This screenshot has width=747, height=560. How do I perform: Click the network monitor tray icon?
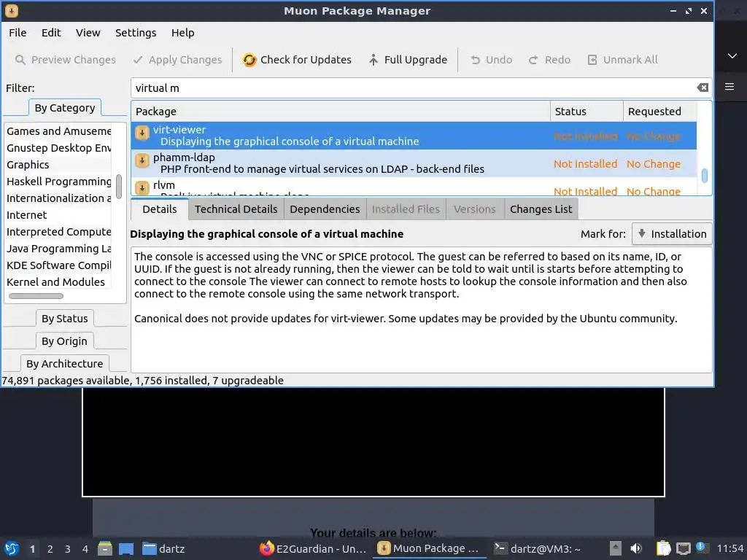pos(683,548)
